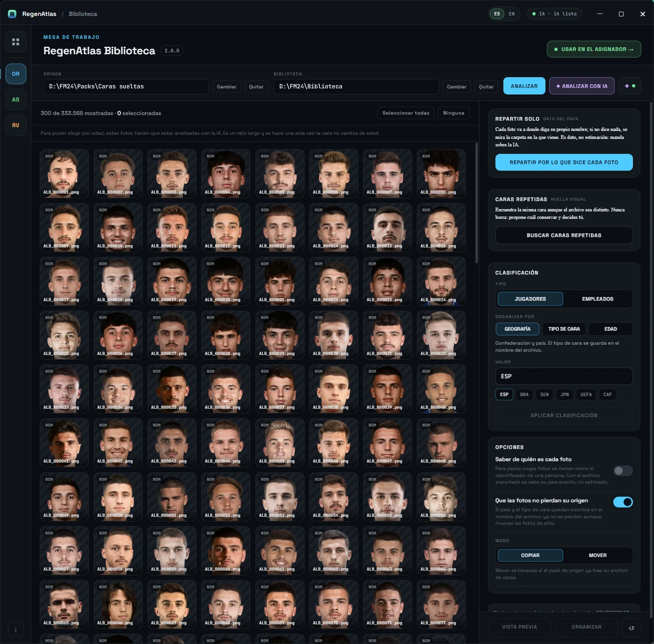Screen dimensions: 654x644
Task: Click Aplicar clasificación
Action: click(564, 415)
